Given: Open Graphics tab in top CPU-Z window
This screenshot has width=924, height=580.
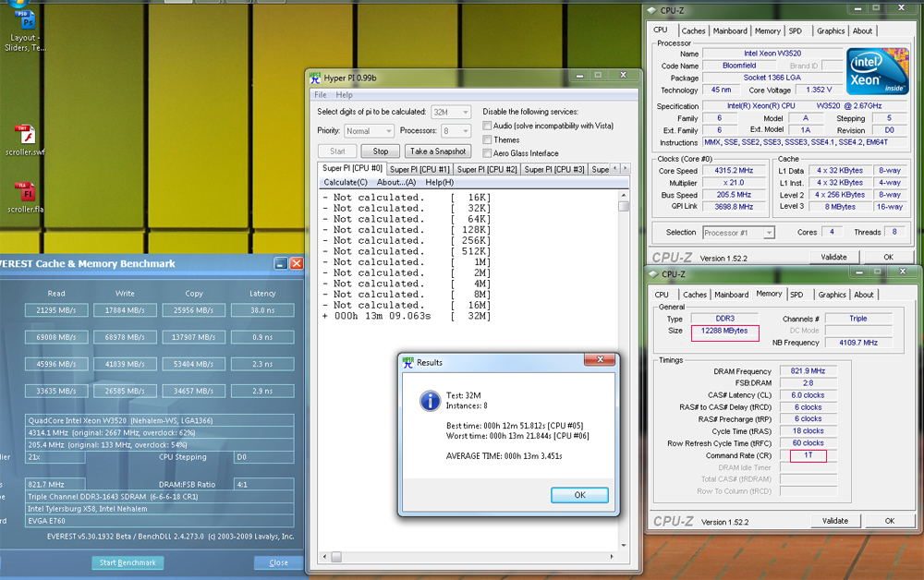Looking at the screenshot, I should (831, 31).
